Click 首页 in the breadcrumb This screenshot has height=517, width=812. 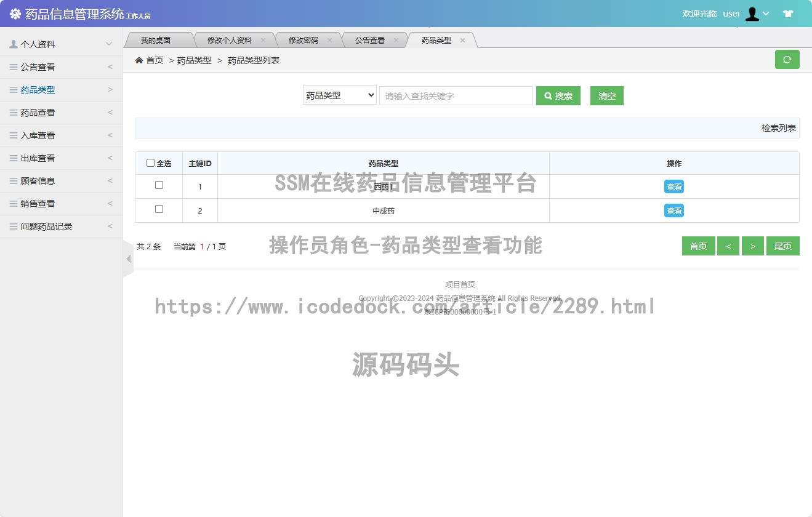coord(155,60)
